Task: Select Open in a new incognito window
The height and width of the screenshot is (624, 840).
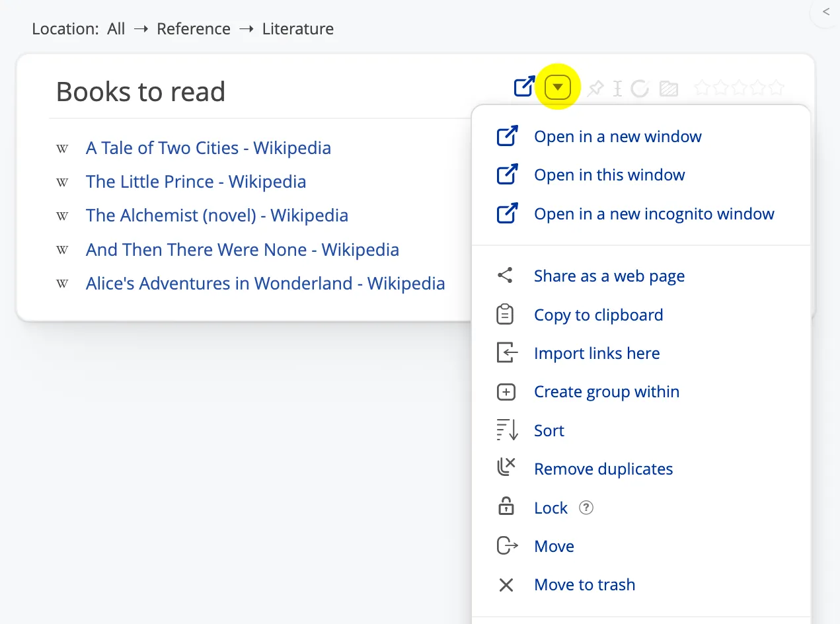Action: tap(654, 214)
